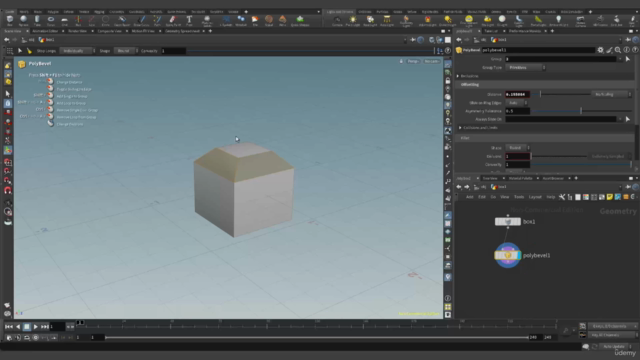Toggle the pin on the parameter pane
Image resolution: width=640 pixels, height=360 pixels.
[x=629, y=40]
